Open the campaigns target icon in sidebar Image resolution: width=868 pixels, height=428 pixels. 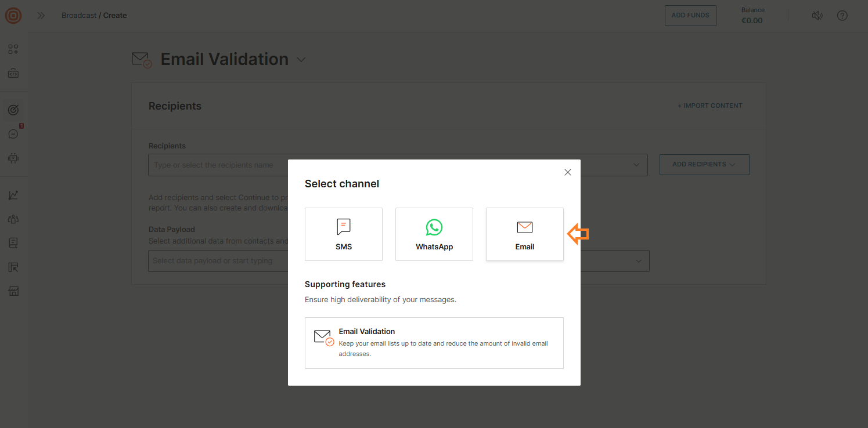[13, 110]
